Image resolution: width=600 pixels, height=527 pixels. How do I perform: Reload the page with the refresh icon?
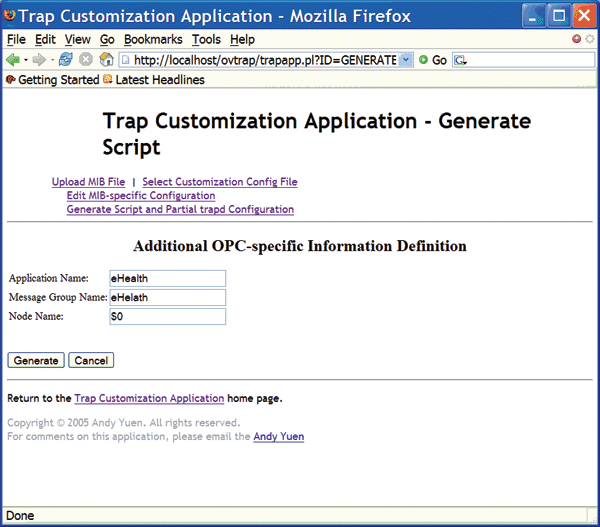tap(66, 60)
